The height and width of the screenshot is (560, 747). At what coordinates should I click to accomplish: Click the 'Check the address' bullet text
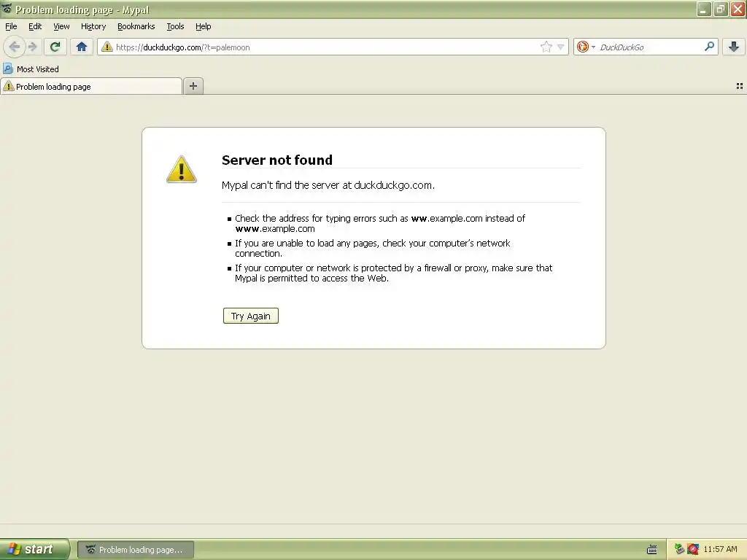(x=380, y=223)
